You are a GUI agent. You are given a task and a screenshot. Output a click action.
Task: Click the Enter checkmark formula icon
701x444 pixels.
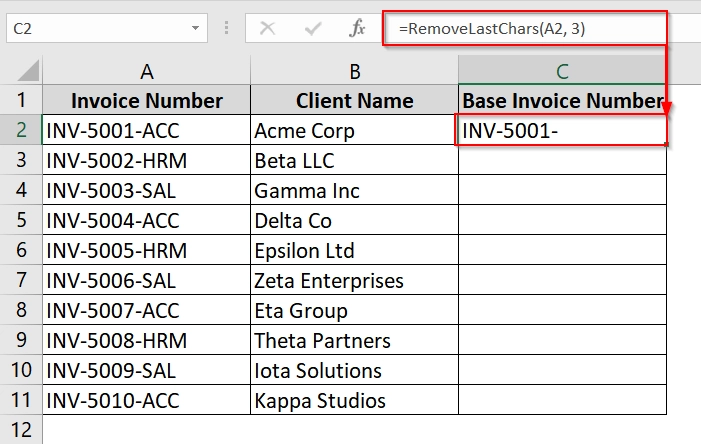click(312, 29)
